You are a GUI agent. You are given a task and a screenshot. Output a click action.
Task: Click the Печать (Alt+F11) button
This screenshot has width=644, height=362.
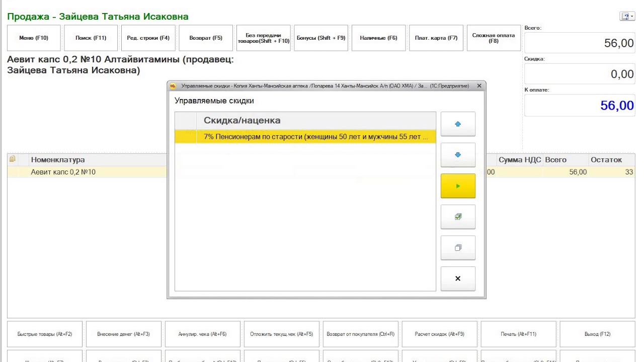(x=519, y=334)
